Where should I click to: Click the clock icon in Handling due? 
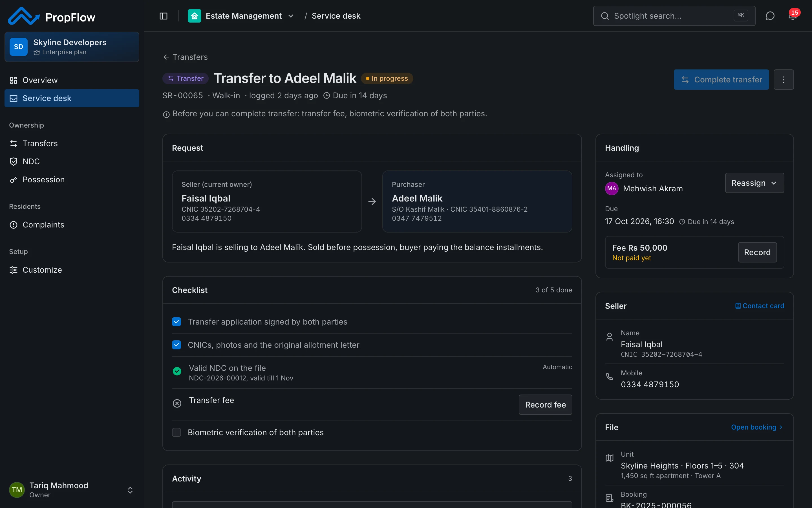(682, 222)
